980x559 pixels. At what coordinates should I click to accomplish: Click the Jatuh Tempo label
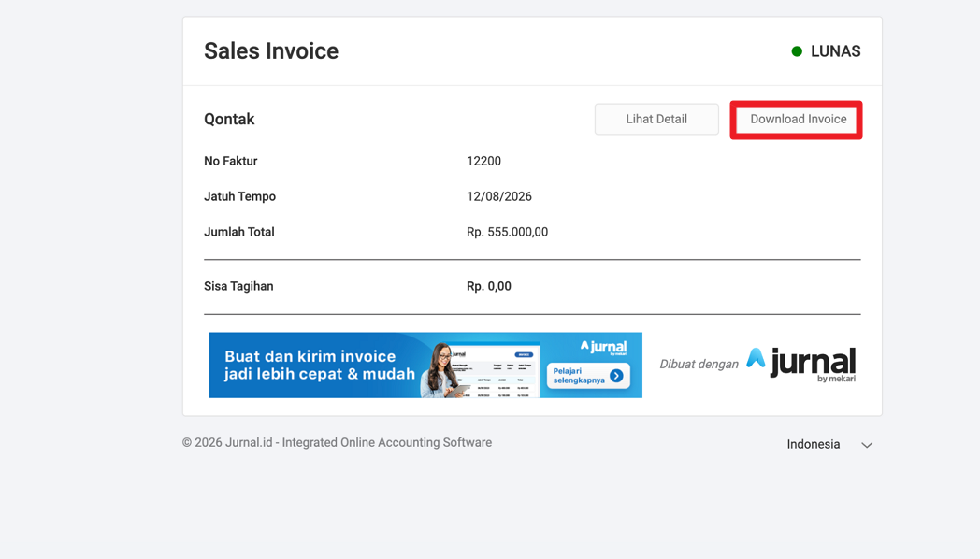point(240,196)
